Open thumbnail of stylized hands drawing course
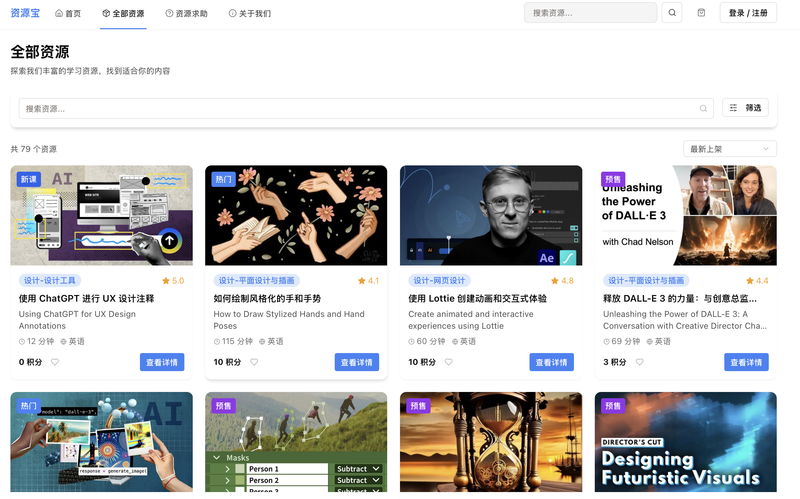Viewport: 800px width, 499px height. (296, 215)
